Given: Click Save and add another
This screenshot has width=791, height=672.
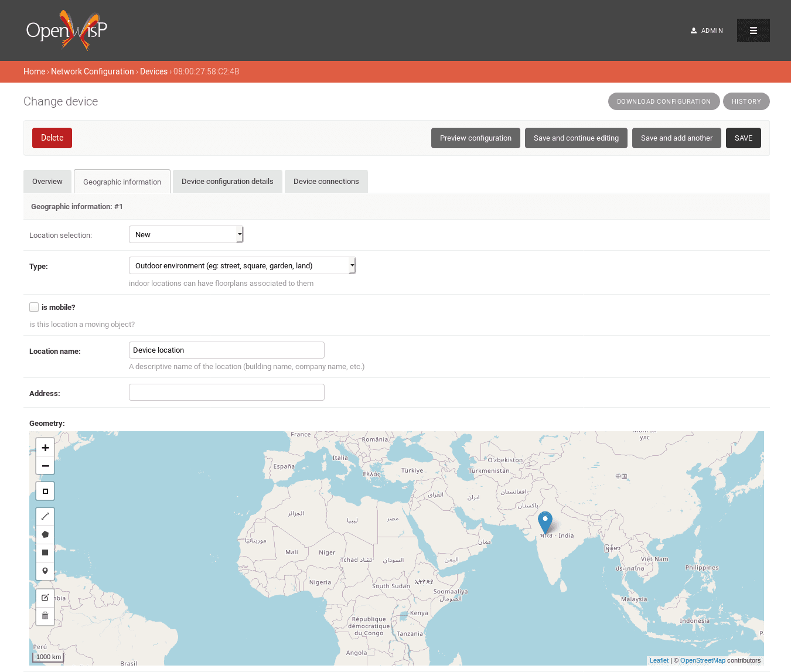Looking at the screenshot, I should [x=677, y=138].
